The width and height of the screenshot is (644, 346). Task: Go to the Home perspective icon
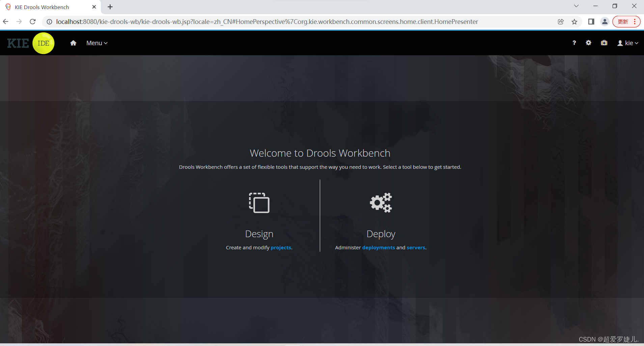point(73,43)
